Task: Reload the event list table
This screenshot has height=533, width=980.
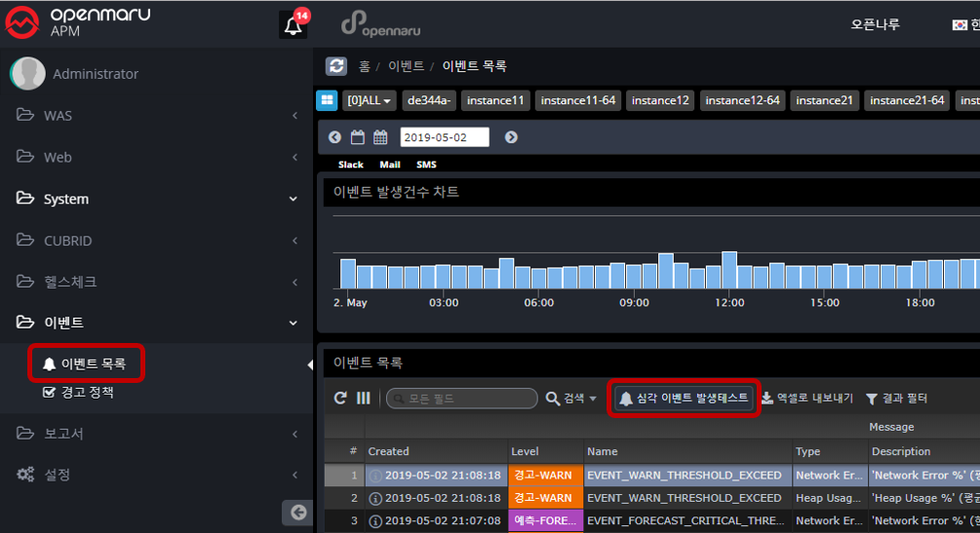Action: (x=340, y=399)
